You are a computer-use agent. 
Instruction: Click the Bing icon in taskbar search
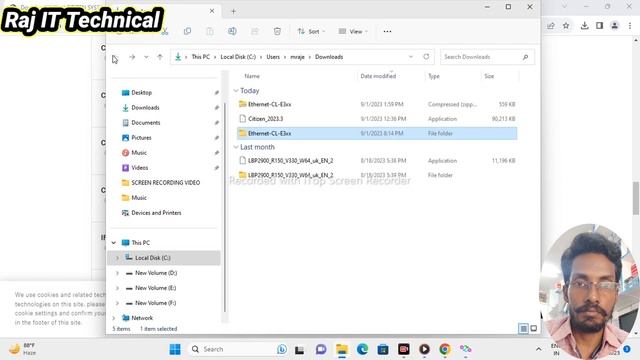(x=282, y=349)
